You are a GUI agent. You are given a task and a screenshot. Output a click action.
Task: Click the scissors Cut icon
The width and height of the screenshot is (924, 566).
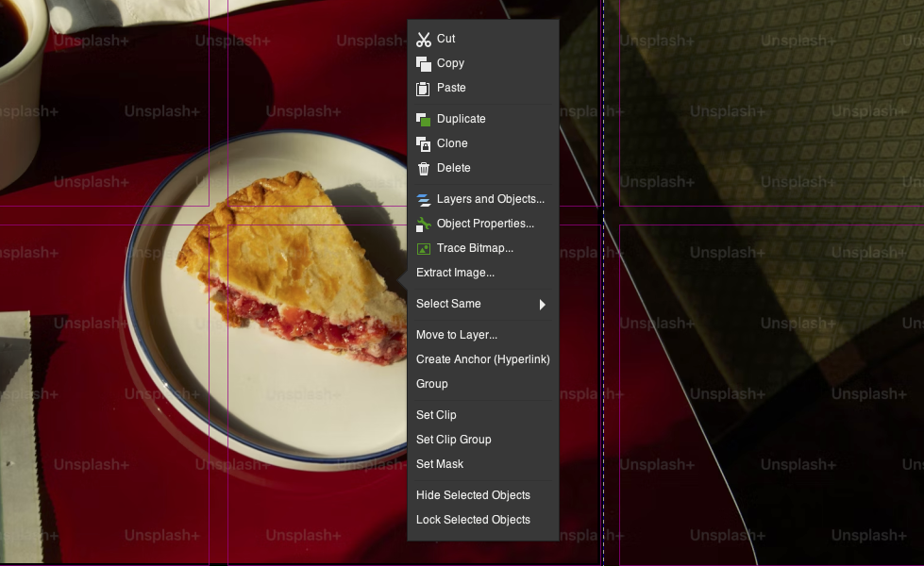click(x=423, y=39)
